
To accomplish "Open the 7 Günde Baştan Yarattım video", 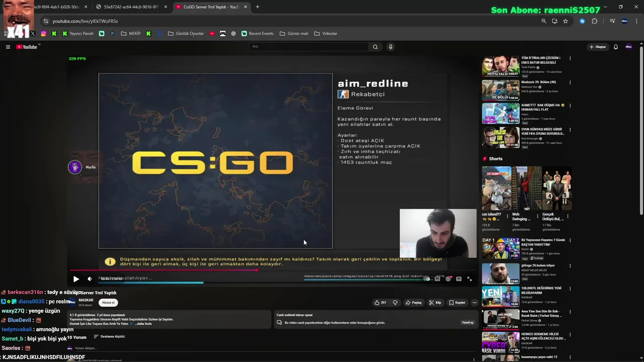I will click(x=501, y=248).
